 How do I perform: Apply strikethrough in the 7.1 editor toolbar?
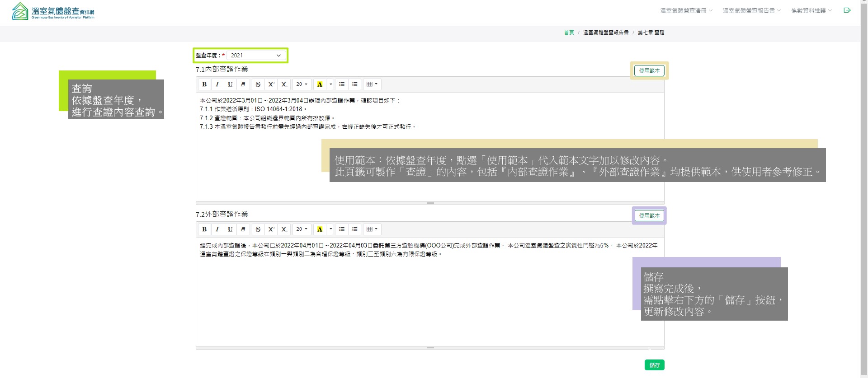(x=258, y=84)
